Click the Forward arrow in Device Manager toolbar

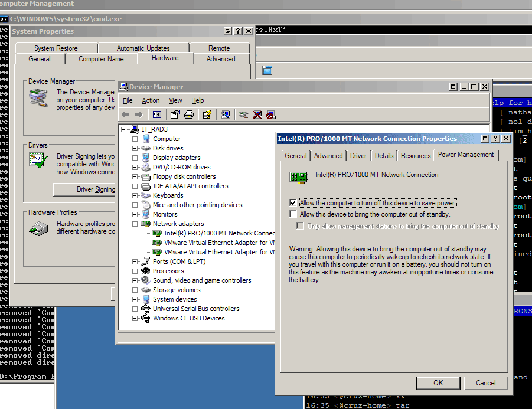coord(139,115)
